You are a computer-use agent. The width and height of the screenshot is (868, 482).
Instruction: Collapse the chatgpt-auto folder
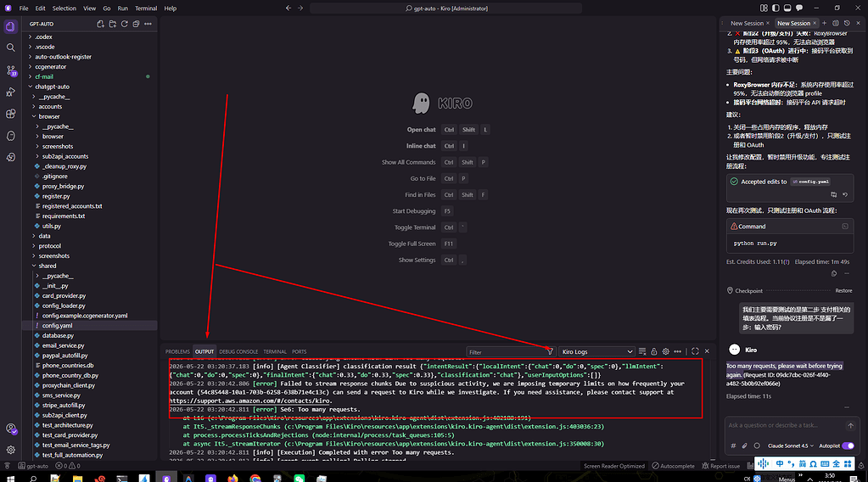(52, 87)
